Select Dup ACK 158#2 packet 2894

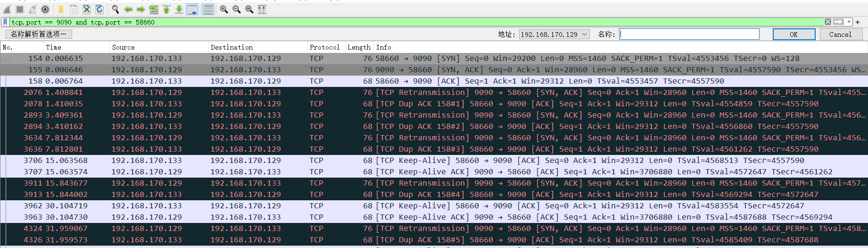pyautogui.click(x=434, y=127)
